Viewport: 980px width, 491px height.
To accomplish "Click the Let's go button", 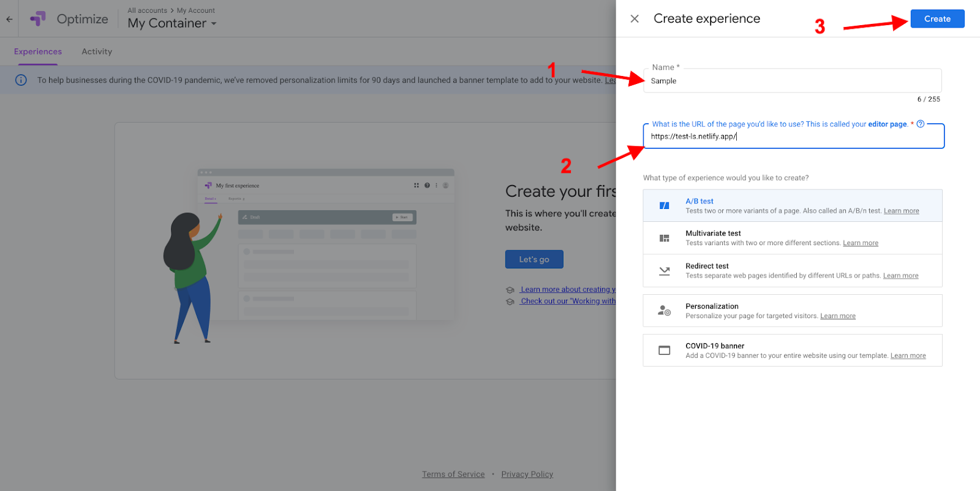I will tap(534, 259).
